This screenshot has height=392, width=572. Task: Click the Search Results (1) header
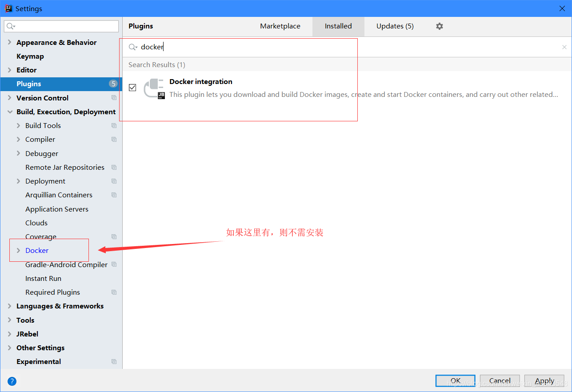click(x=157, y=65)
